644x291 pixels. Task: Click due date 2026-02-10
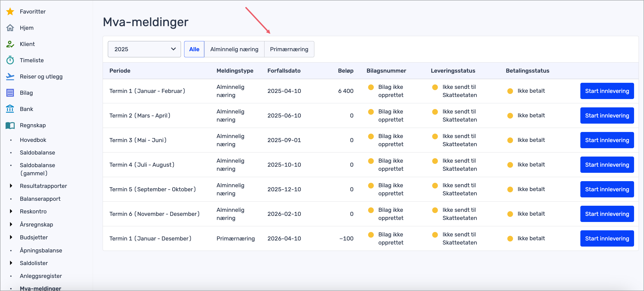pos(284,214)
